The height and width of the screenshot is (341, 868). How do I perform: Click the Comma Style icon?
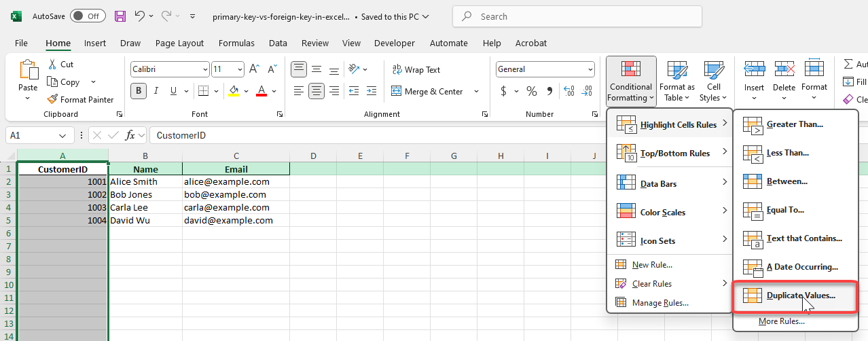[x=549, y=91]
